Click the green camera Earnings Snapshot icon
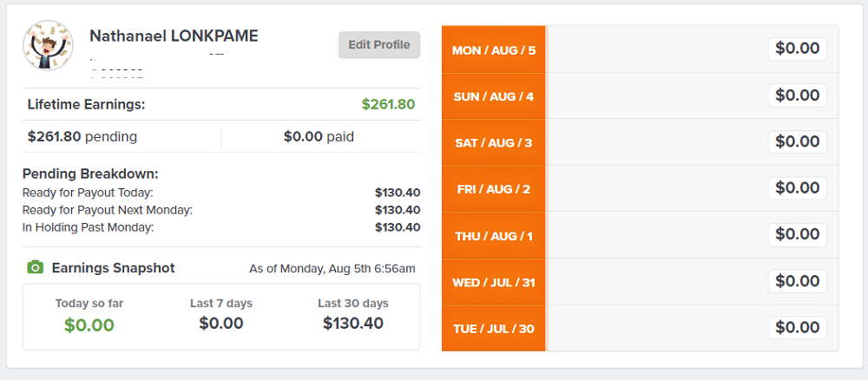This screenshot has height=380, width=868. 35,268
